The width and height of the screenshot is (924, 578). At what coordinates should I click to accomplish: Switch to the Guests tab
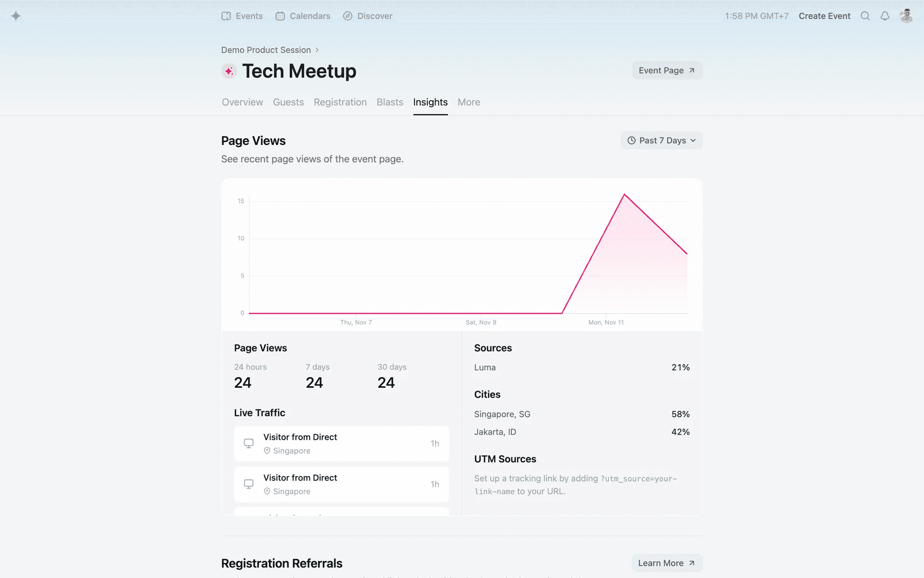click(x=288, y=102)
